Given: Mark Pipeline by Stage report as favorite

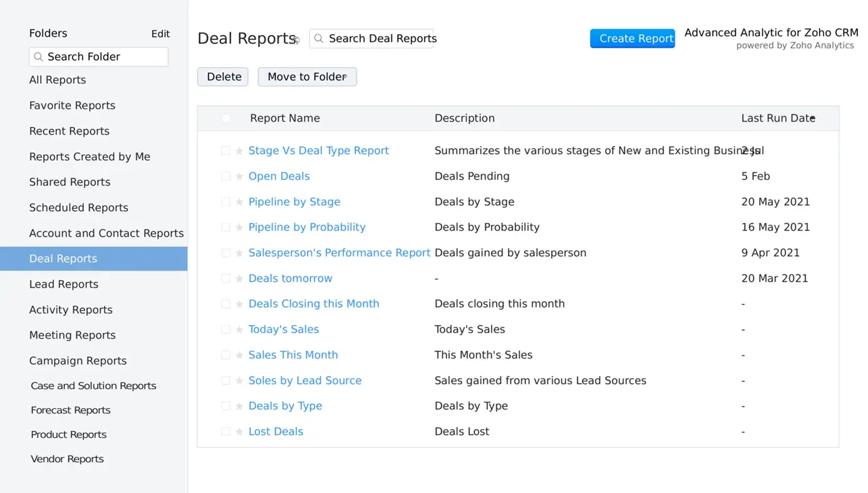Looking at the screenshot, I should (x=239, y=202).
